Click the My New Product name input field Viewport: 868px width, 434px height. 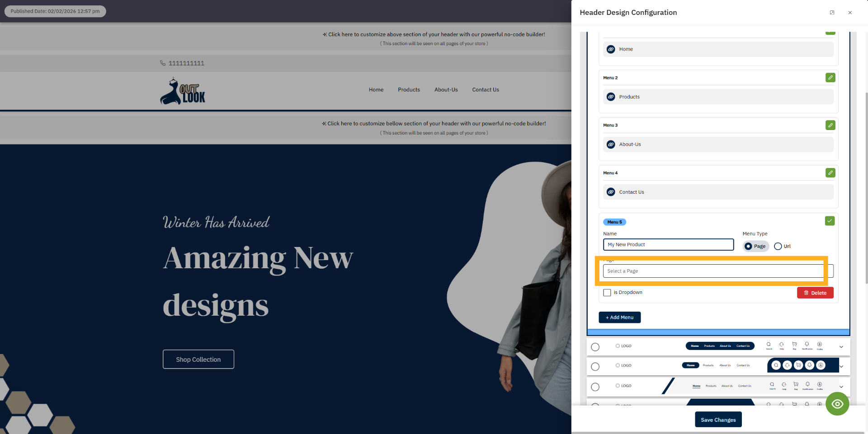pyautogui.click(x=668, y=244)
